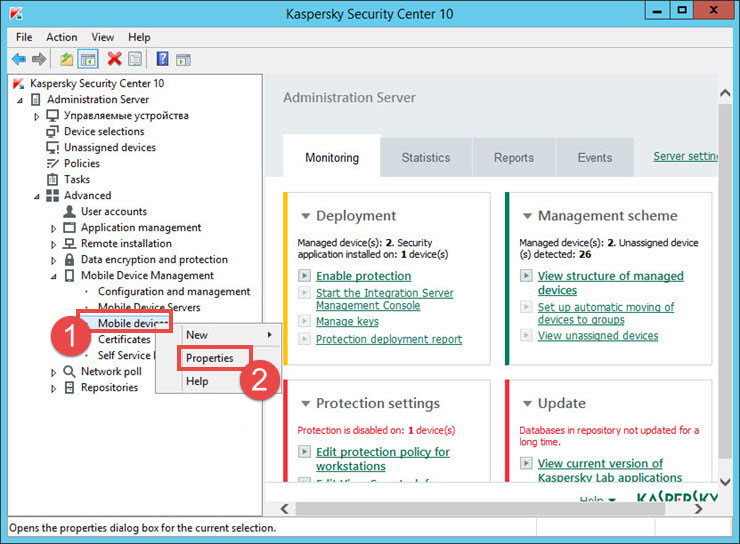The image size is (740, 544).
Task: Click the horizontal scrollbar left arrow
Action: (284, 509)
